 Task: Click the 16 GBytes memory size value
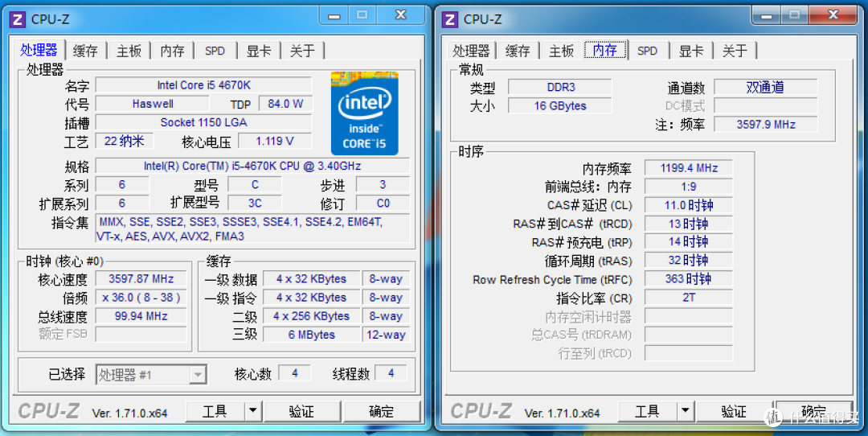[x=560, y=106]
